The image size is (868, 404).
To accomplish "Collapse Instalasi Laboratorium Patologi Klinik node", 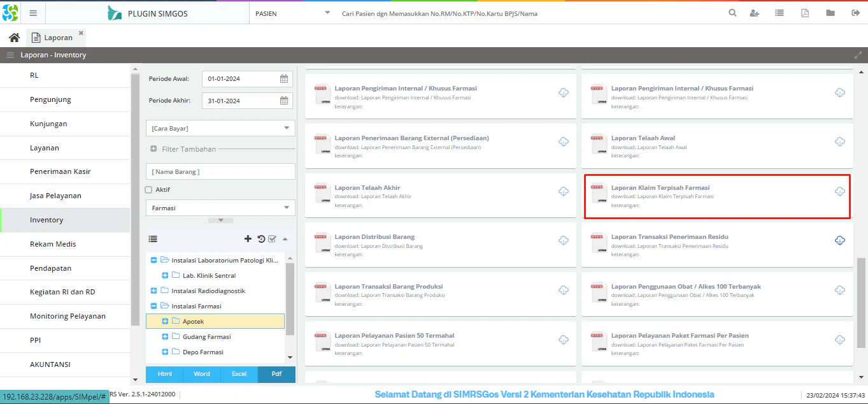I will (x=153, y=260).
